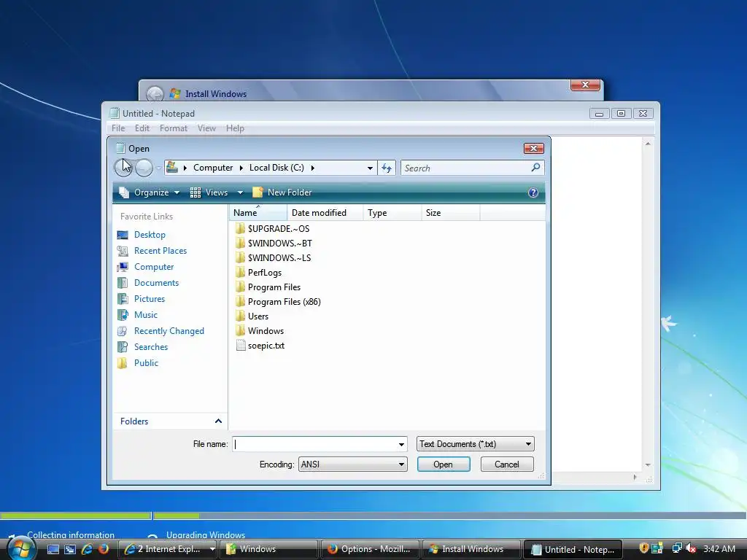This screenshot has height=560, width=747.
Task: Create a New Folder from toolbar
Action: [282, 192]
